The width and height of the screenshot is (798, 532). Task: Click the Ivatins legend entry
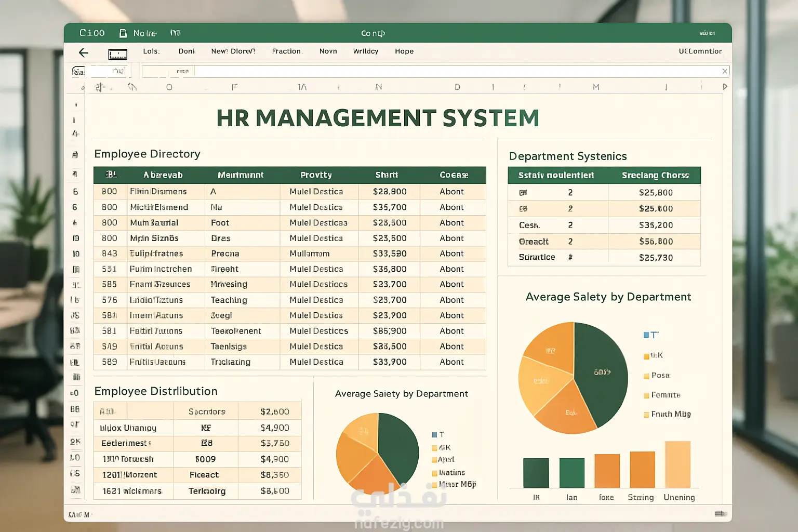(449, 473)
